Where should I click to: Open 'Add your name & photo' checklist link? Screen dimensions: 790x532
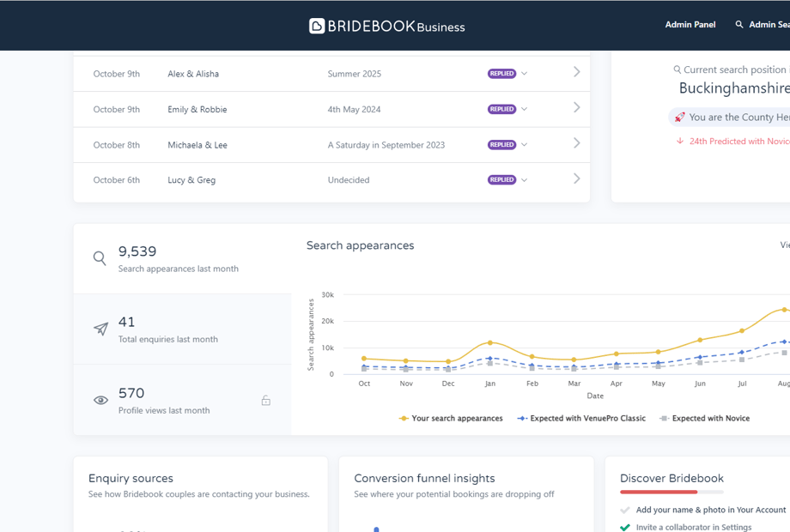(x=710, y=510)
